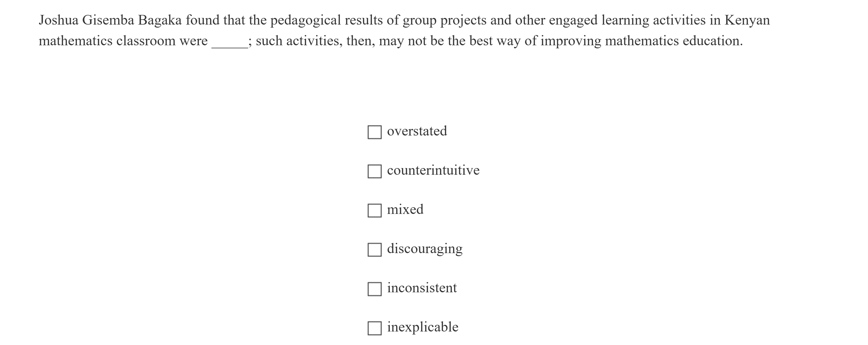Select the answer option labeled overstated

click(418, 132)
